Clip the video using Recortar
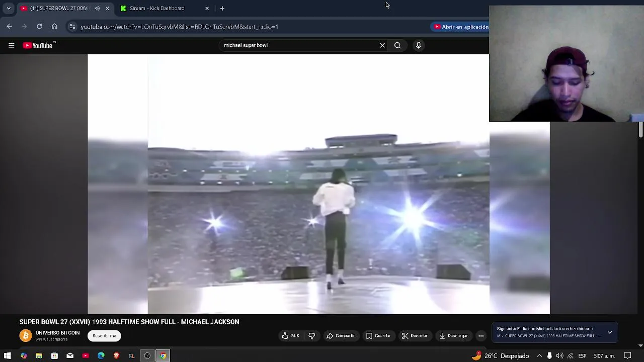 pos(415,336)
